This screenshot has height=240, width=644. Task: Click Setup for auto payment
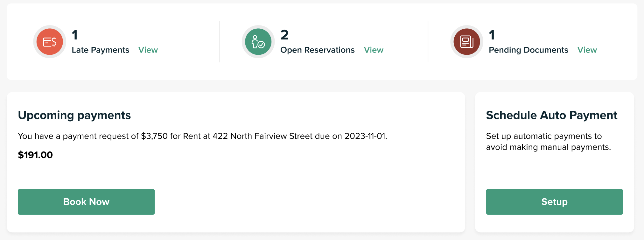point(554,202)
